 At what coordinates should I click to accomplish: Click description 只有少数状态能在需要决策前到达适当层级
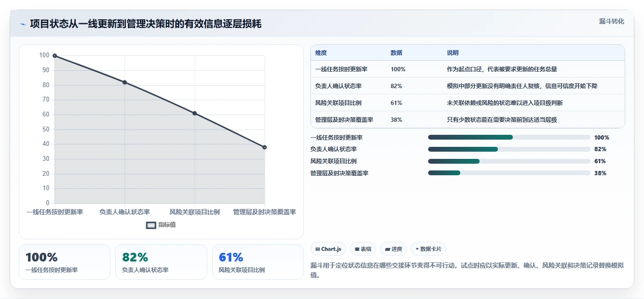pos(502,120)
